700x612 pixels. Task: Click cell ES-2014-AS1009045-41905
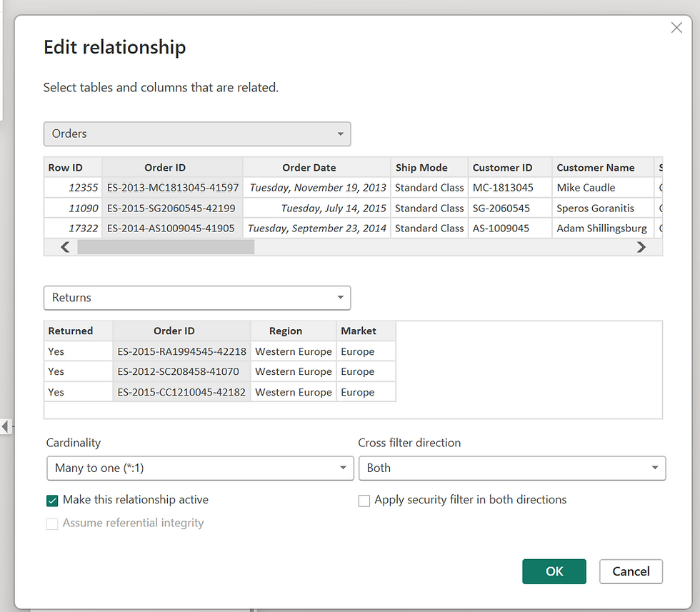(x=172, y=229)
